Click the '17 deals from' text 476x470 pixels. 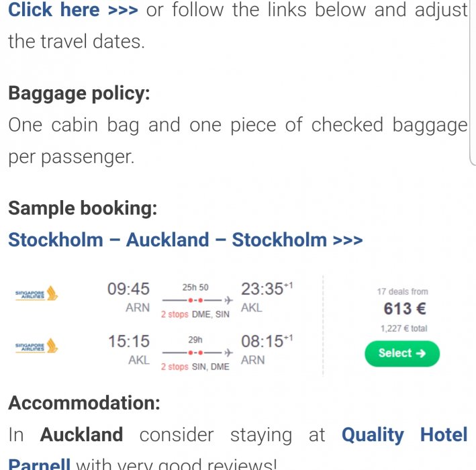click(402, 291)
